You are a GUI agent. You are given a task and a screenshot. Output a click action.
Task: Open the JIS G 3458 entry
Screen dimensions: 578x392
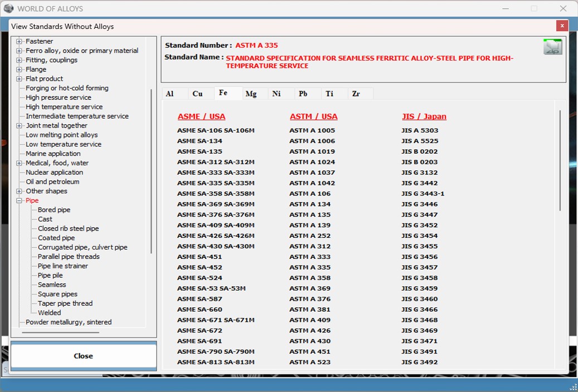click(x=420, y=278)
